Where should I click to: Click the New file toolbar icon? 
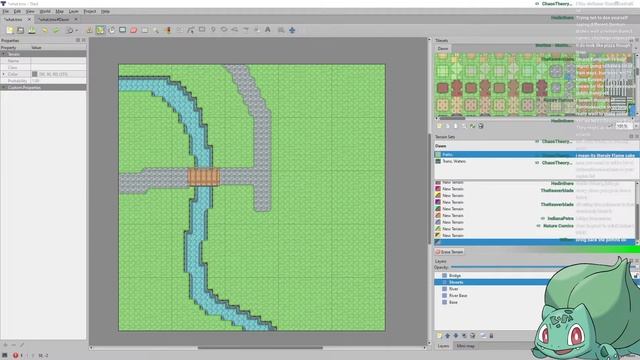[x=9, y=30]
